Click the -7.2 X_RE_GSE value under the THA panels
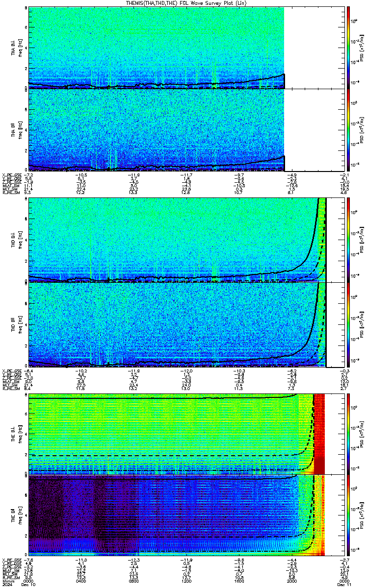The height and width of the screenshot is (588, 368). (28, 175)
